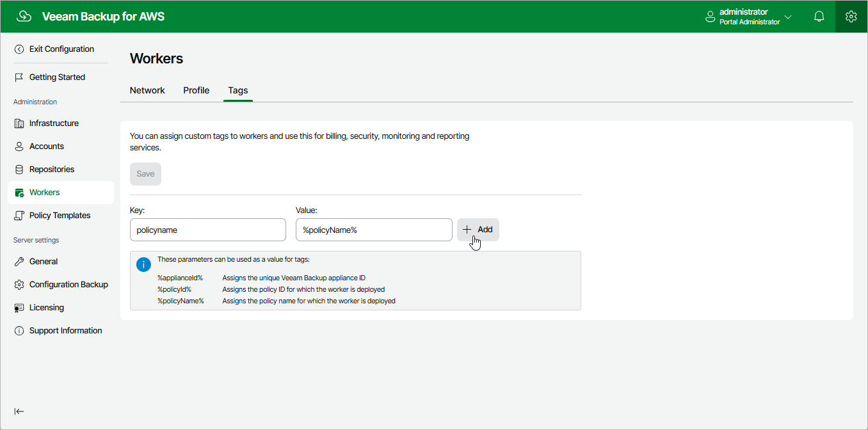Click the Configuration Backup gear icon
The height and width of the screenshot is (430, 868).
click(x=19, y=285)
